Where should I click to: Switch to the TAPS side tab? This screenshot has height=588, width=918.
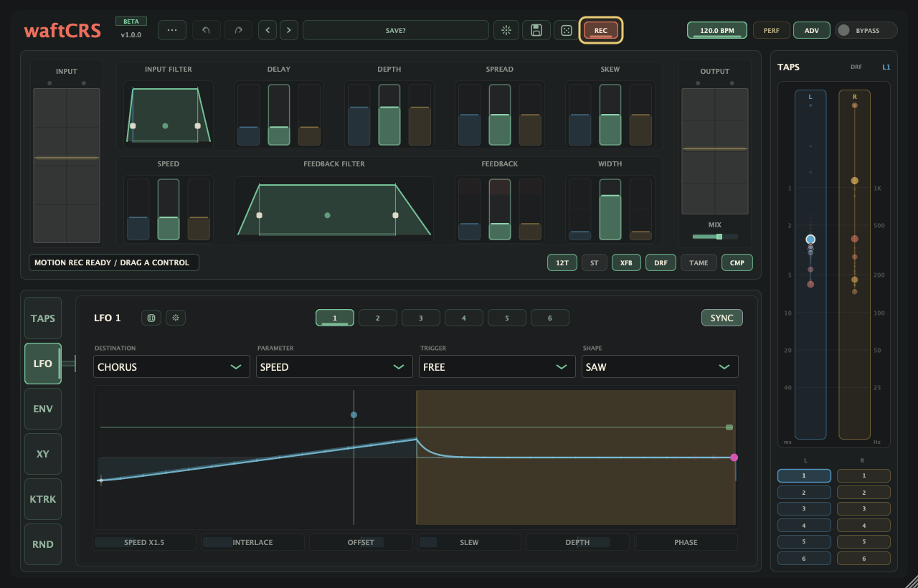(43, 318)
